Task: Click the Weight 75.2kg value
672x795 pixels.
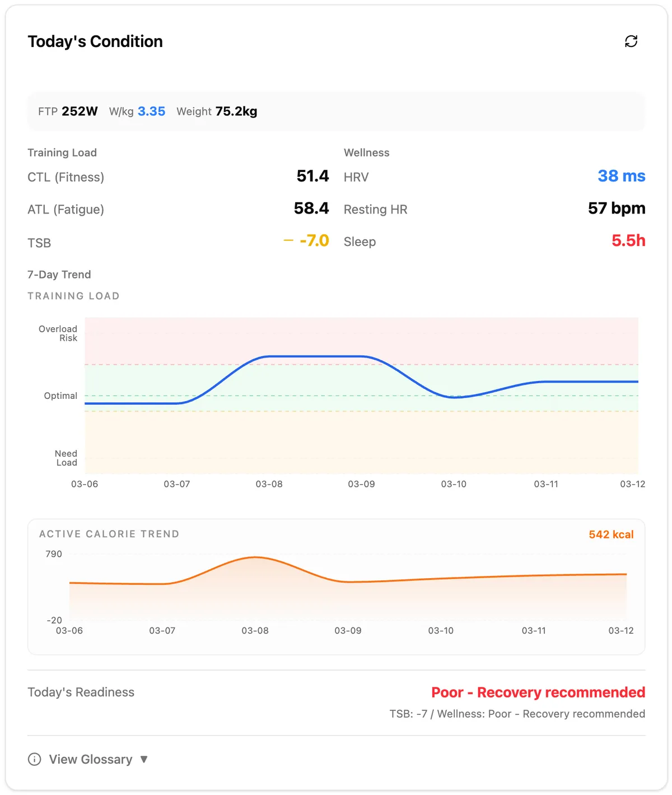Action: pos(236,111)
